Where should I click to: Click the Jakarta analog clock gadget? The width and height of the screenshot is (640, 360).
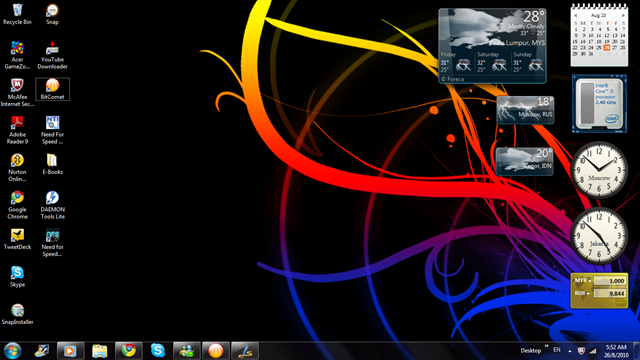[599, 236]
